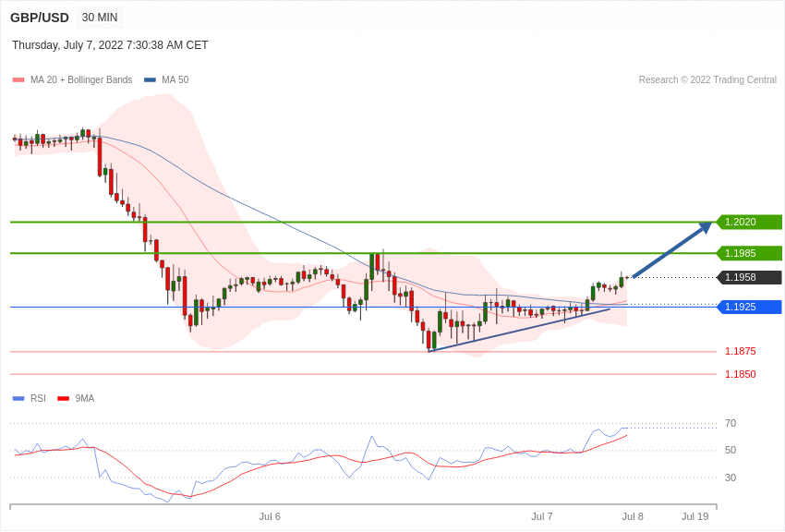The width and height of the screenshot is (785, 532).
Task: Click the RSI 70 level label
Action: [x=731, y=423]
